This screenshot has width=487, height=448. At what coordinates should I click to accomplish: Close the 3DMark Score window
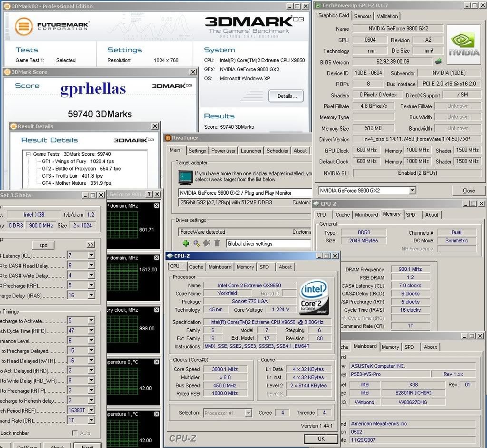pos(193,72)
